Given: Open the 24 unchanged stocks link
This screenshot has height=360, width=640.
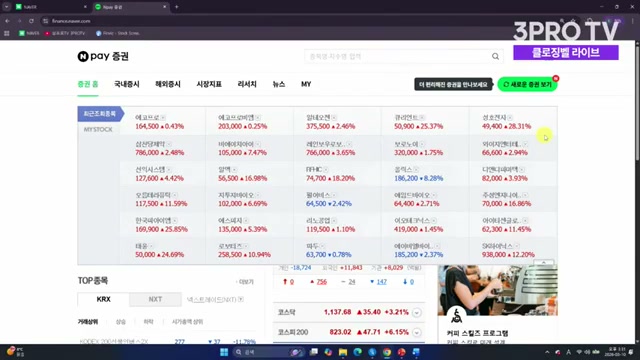Looking at the screenshot, I should (x=352, y=282).
